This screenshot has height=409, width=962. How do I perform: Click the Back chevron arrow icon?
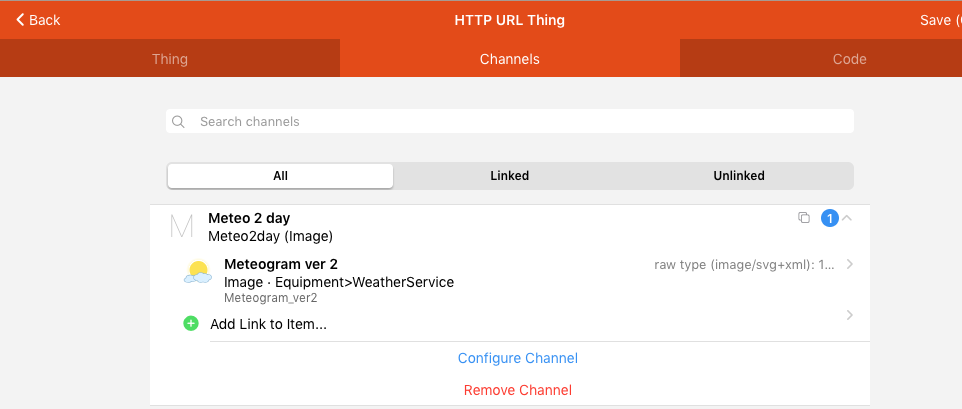(x=20, y=20)
